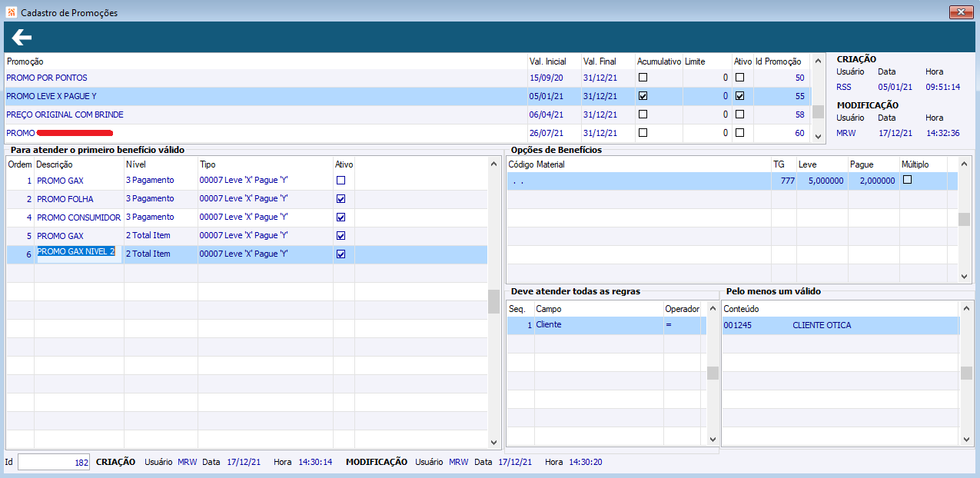Check the Múltiplo checkbox in benefits row
The height and width of the screenshot is (478, 980).
(907, 180)
